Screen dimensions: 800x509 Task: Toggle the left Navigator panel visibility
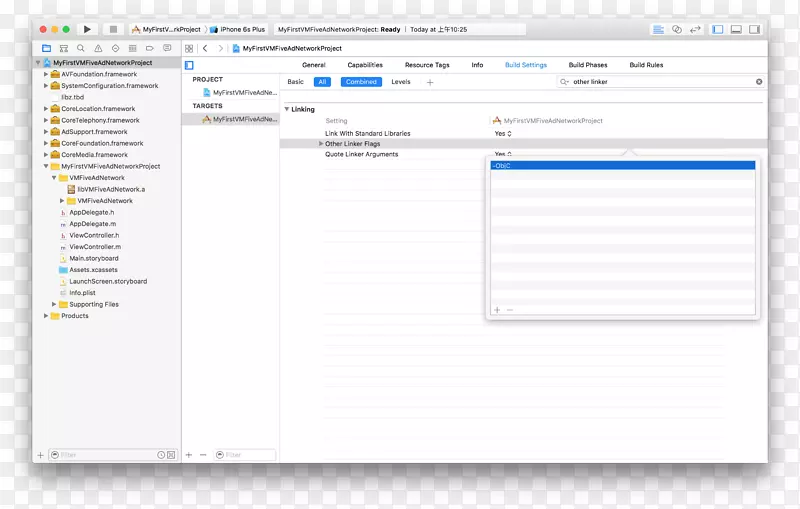718,29
